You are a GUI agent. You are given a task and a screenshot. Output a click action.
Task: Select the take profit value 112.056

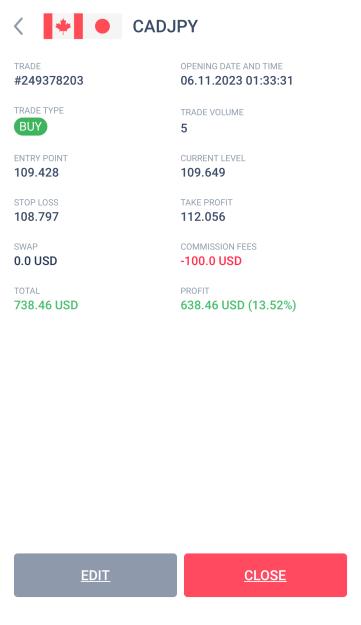[x=203, y=217]
